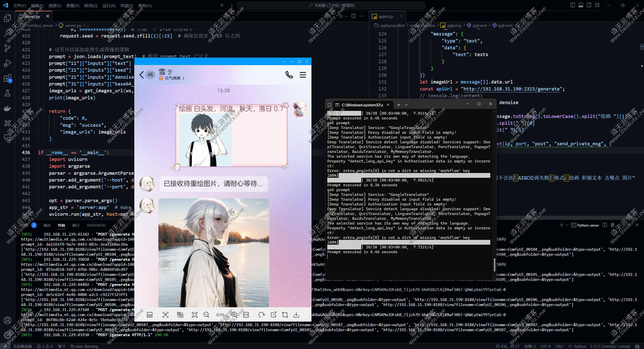Split the editor right
This screenshot has width=644, height=349.
(353, 16)
